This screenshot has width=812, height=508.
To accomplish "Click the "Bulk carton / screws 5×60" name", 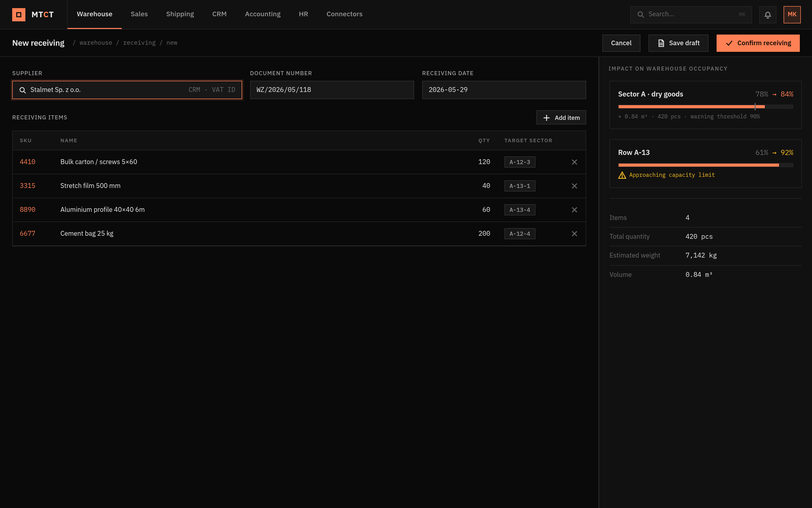I will pos(99,162).
